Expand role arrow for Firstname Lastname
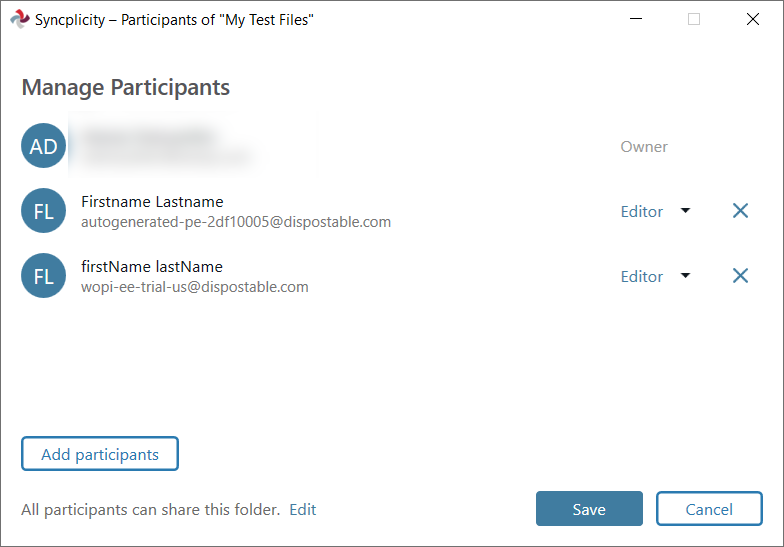This screenshot has width=784, height=547. pyautogui.click(x=686, y=210)
